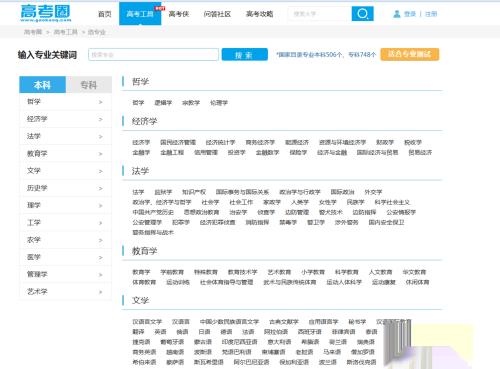Select 艺术学 in the left category list

click(65, 292)
